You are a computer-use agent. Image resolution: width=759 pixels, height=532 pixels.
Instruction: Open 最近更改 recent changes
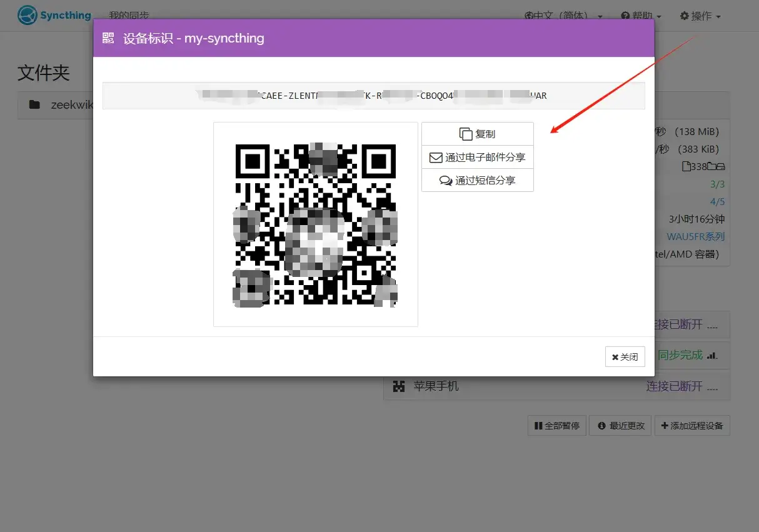point(620,426)
